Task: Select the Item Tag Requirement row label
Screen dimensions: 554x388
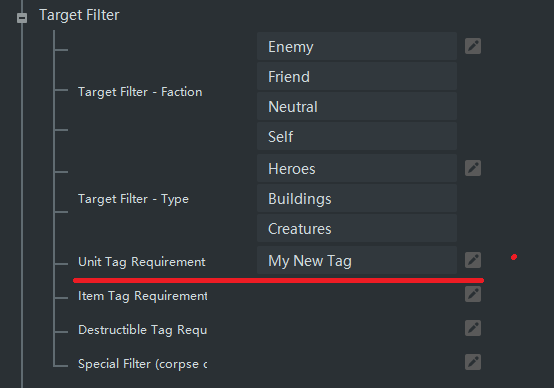Action: (142, 296)
